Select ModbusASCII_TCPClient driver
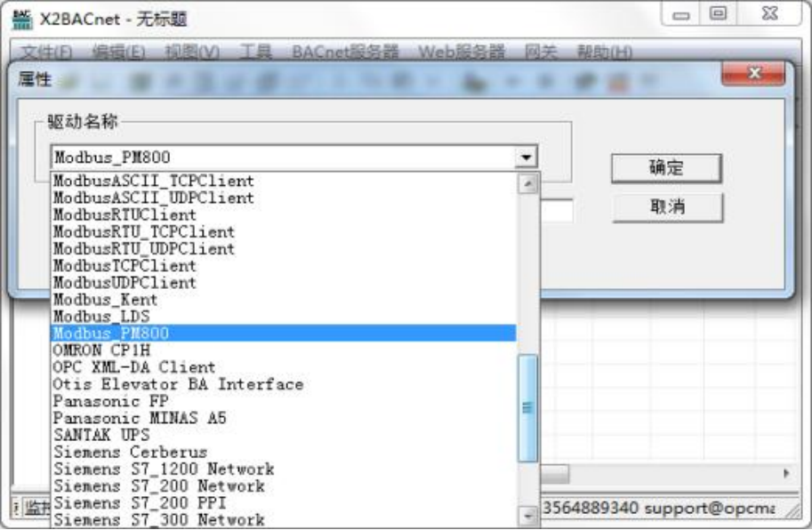 (284, 181)
